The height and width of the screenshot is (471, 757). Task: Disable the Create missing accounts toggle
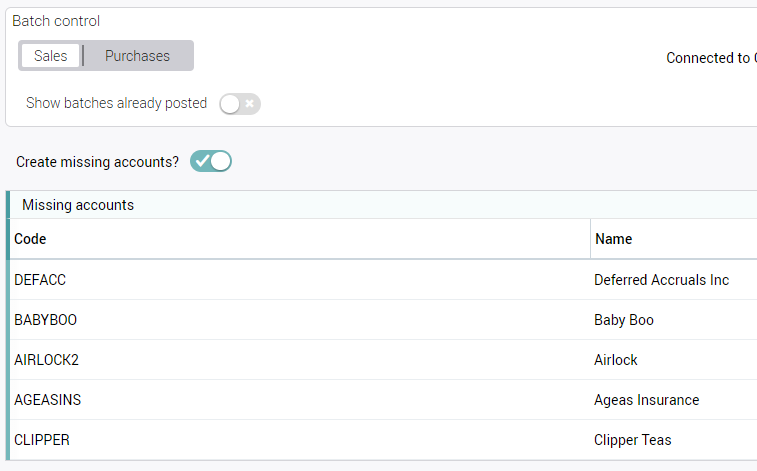(211, 161)
